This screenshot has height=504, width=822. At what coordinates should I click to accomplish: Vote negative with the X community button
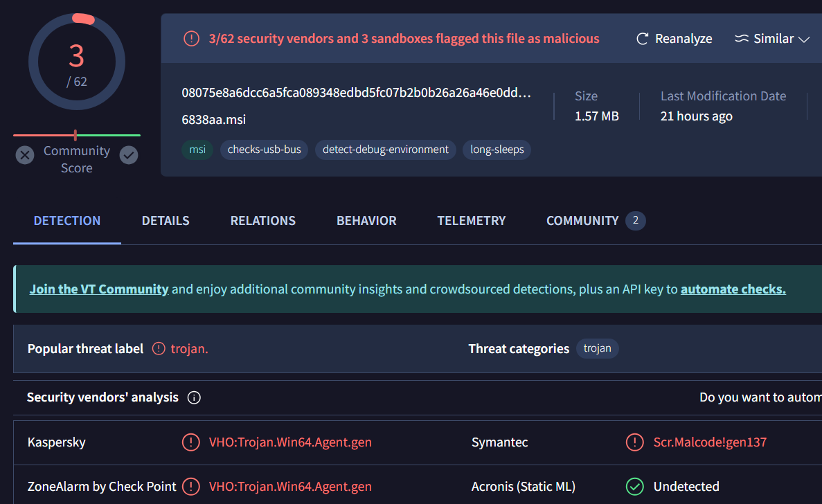coord(25,155)
